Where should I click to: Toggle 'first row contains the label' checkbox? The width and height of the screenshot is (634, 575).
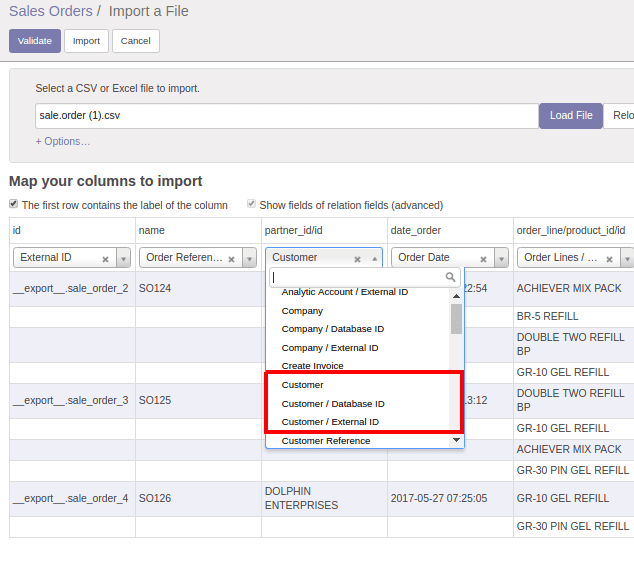(x=14, y=203)
